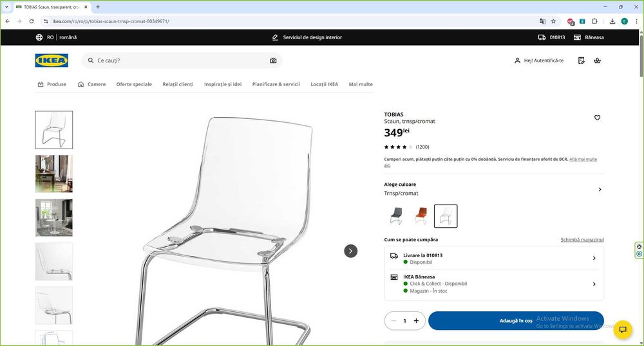Viewport: 644px width, 346px height.
Task: Open the shopping list pencil icon
Action: pos(581,60)
